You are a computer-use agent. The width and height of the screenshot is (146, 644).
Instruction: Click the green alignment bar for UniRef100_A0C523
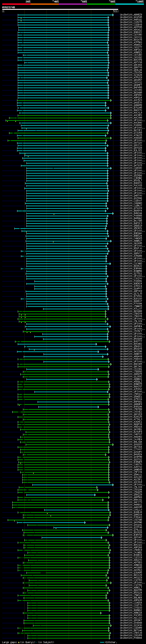(x=64, y=100)
